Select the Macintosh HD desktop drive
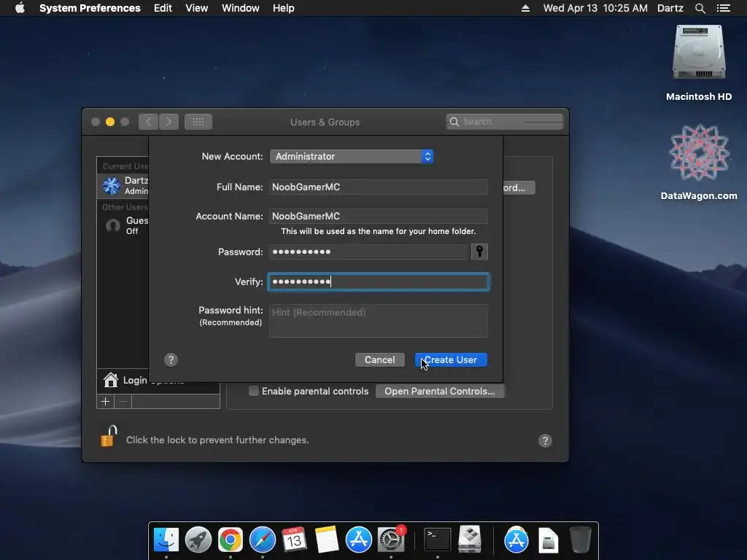The width and height of the screenshot is (747, 560). coord(698,63)
